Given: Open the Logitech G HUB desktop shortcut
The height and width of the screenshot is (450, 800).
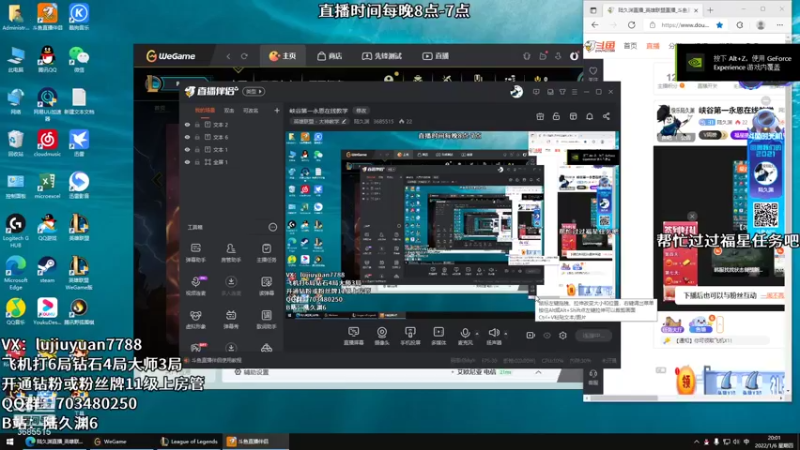Looking at the screenshot, I should [16, 231].
